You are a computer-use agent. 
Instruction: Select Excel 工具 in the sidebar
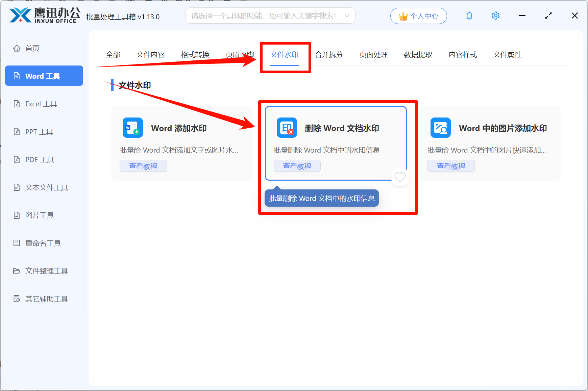tap(41, 104)
